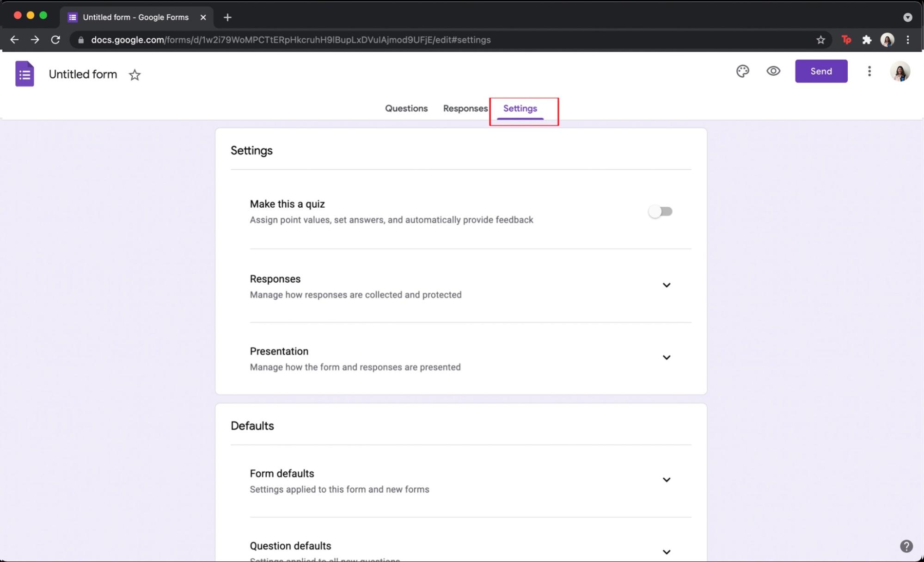The image size is (924, 562).
Task: Expand the Responses settings section
Action: [x=667, y=285]
